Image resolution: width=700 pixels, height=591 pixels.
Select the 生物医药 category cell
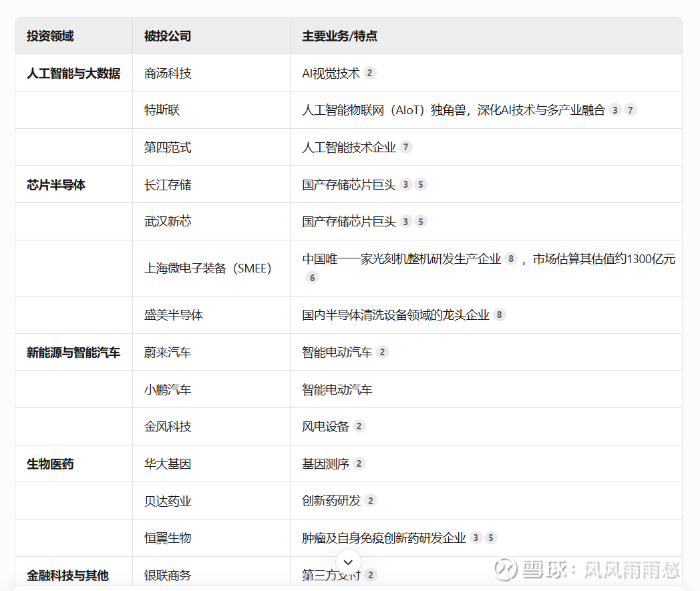73,463
